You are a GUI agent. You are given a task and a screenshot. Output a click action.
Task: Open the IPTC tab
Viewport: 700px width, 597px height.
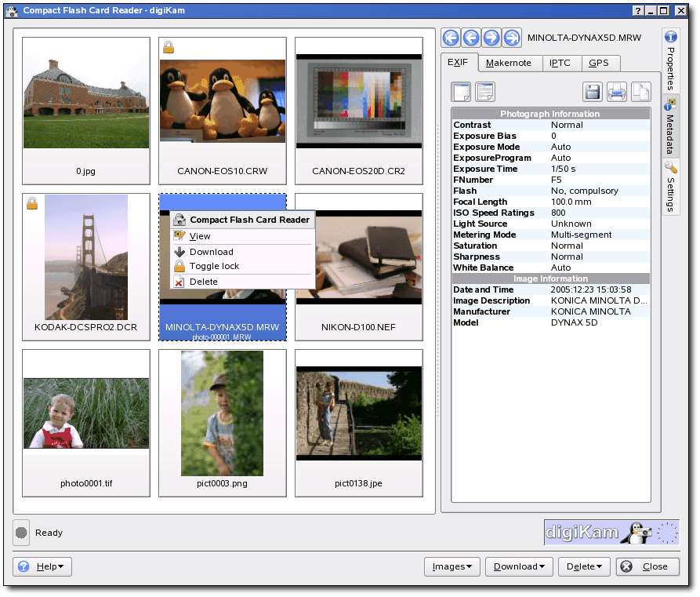point(560,63)
